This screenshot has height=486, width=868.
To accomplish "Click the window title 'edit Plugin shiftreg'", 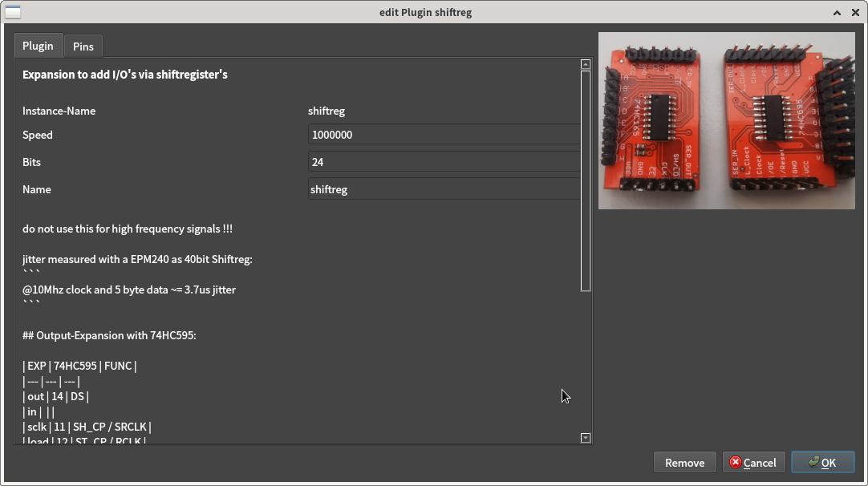I will tap(425, 12).
